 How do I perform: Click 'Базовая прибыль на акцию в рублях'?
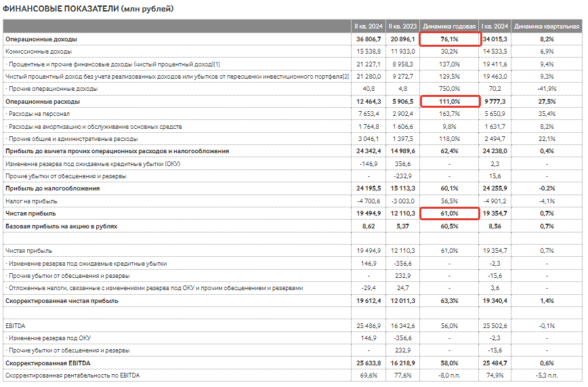coord(62,226)
